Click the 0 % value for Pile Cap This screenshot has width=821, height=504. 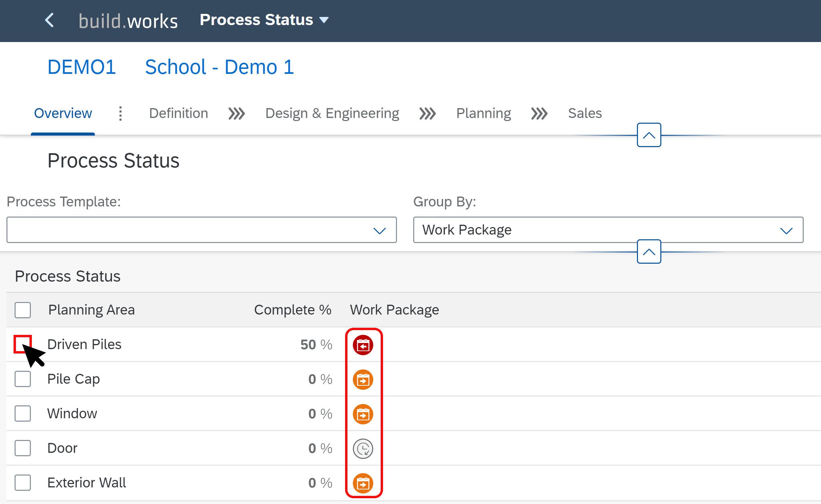click(320, 380)
